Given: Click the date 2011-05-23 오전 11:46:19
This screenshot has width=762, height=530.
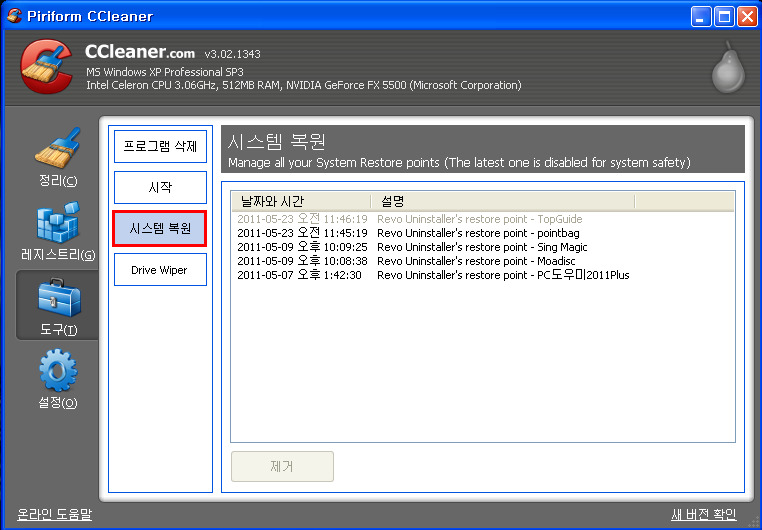Looking at the screenshot, I should click(302, 219).
